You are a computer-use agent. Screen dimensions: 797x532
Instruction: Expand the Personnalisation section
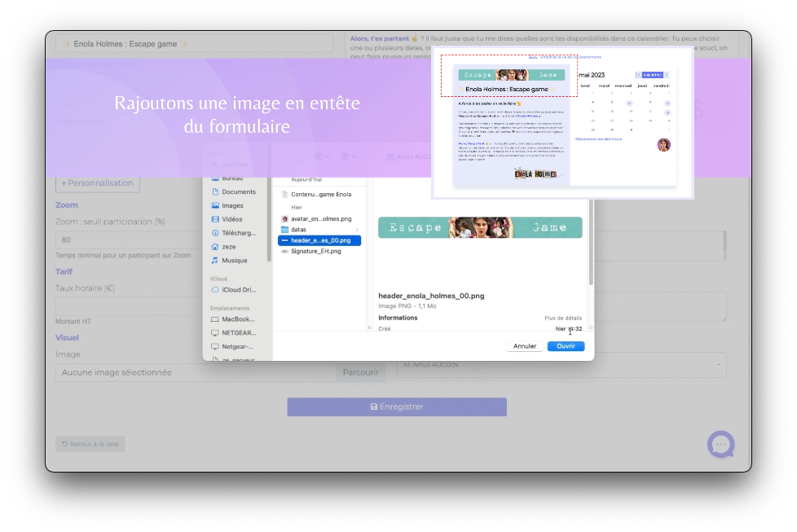tap(98, 183)
